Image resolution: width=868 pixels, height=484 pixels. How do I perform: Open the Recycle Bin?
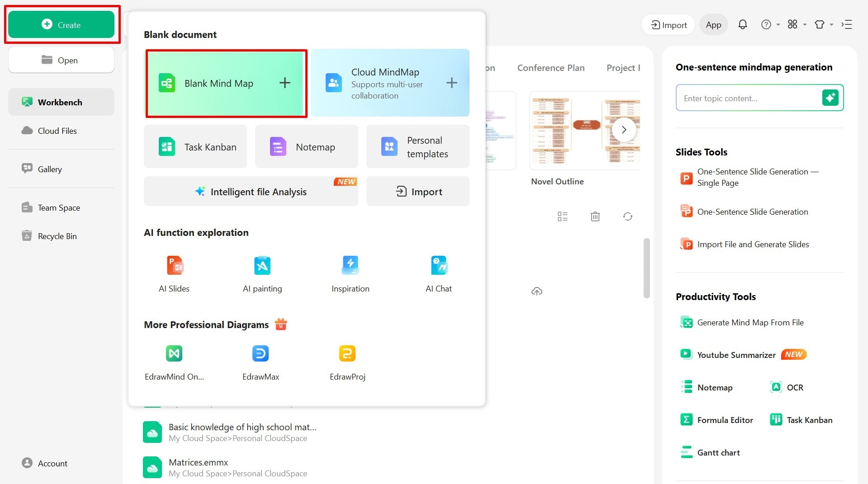[x=61, y=236]
